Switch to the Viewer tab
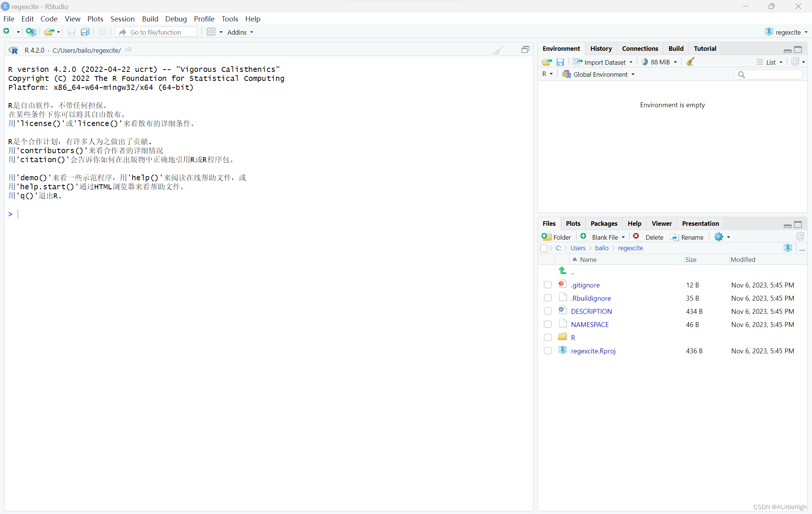 662,224
